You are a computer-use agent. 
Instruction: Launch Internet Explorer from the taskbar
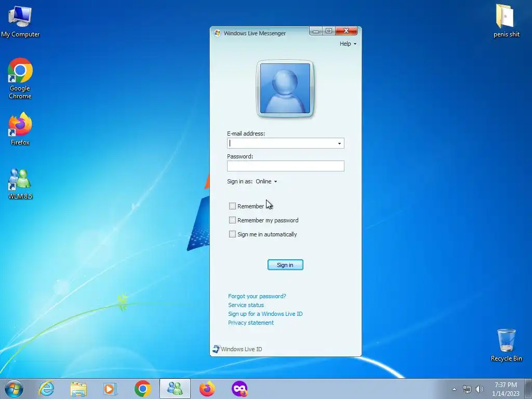click(46, 389)
